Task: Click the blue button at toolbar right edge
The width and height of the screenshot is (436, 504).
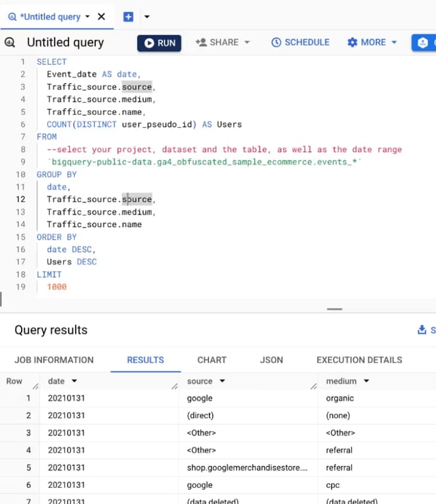Action: pos(424,43)
